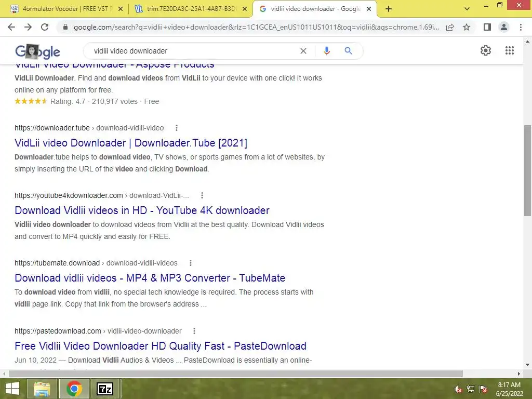Open TubeMate MP4 & MP3 Converter link
Screen dimensions: 532x399
point(150,278)
